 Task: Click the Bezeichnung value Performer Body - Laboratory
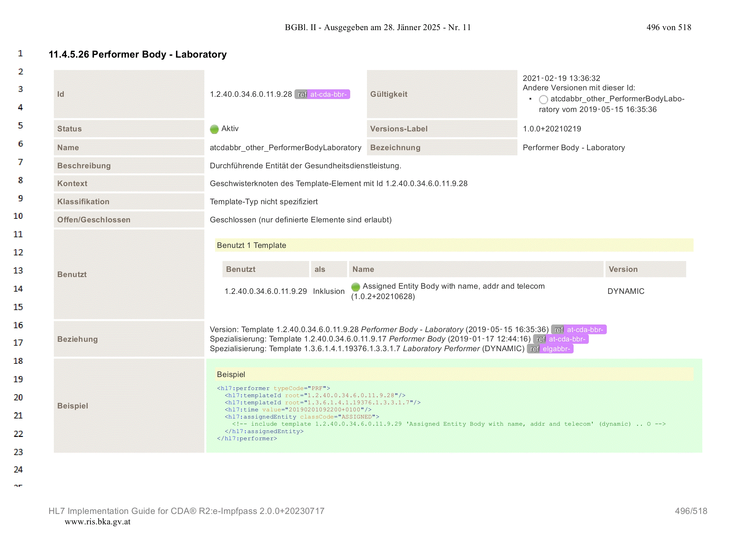click(x=574, y=148)
